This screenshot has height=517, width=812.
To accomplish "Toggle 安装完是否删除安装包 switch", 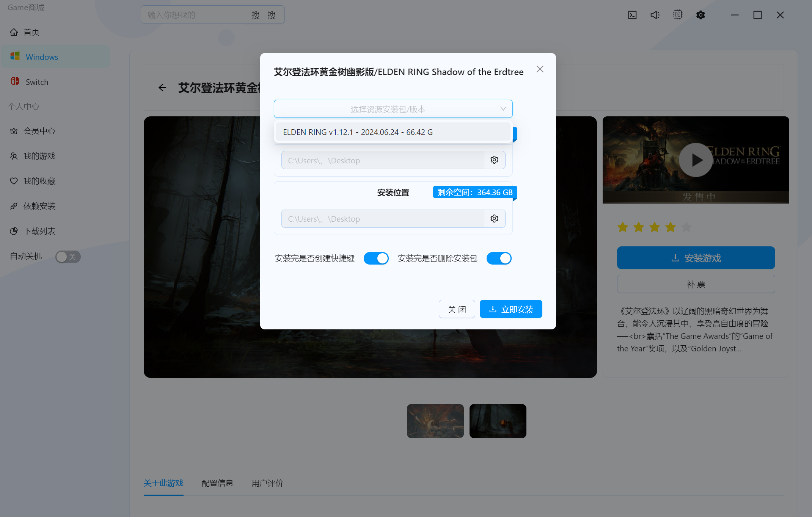I will (x=499, y=258).
